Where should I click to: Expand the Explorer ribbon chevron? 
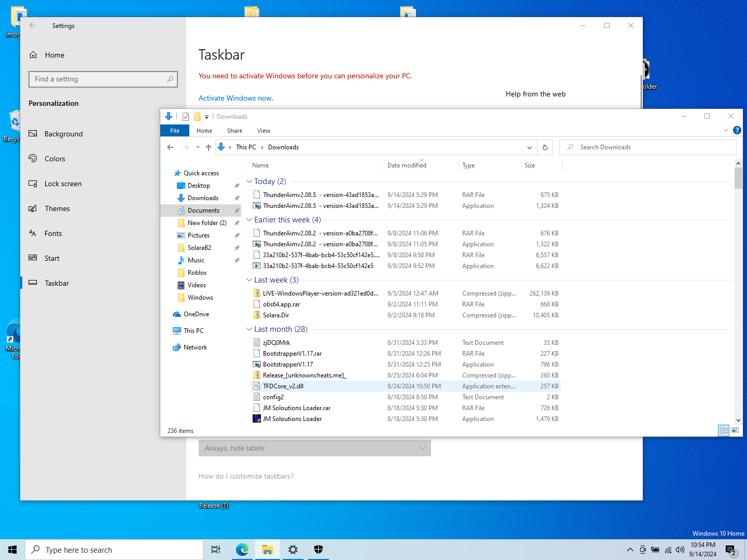click(x=725, y=130)
